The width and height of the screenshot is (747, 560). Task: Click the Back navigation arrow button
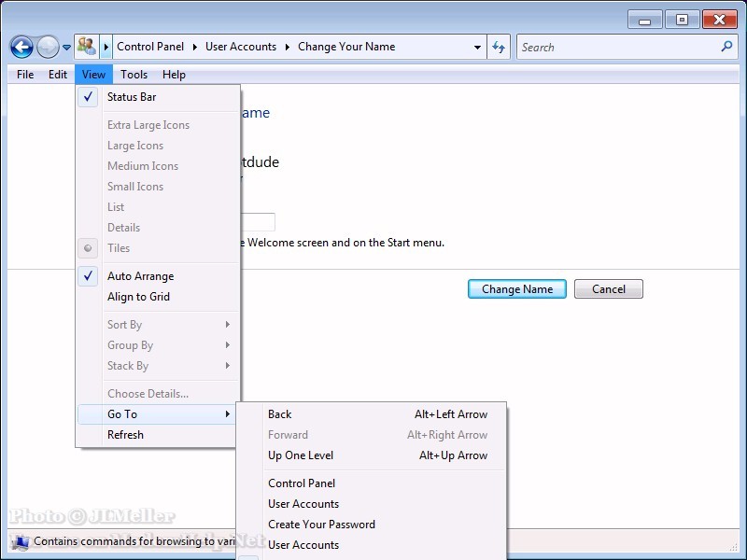[21, 48]
